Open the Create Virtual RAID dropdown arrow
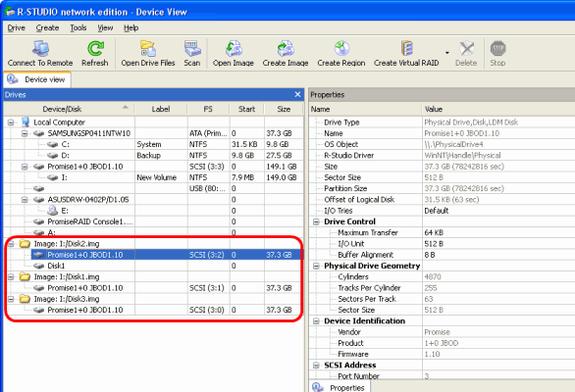This screenshot has width=575, height=392. click(447, 53)
